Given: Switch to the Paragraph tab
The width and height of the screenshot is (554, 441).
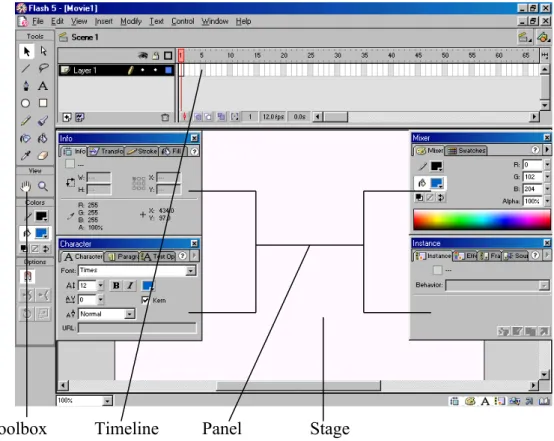Looking at the screenshot, I should pos(122,256).
